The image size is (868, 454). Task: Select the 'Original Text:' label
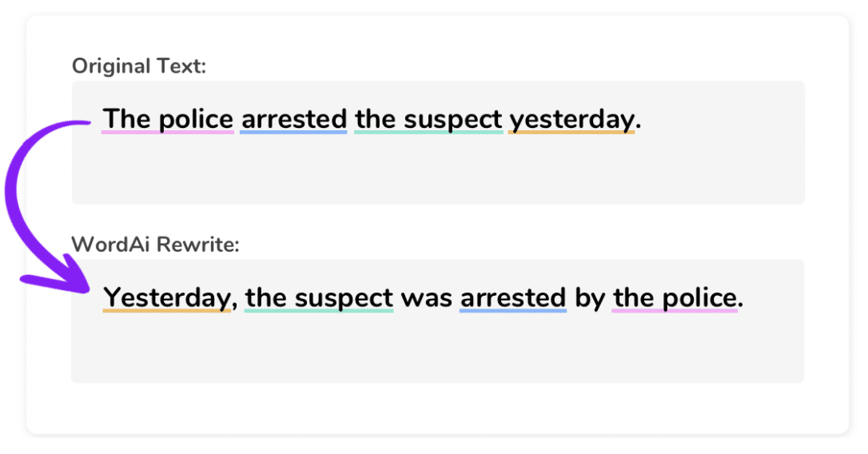click(139, 66)
